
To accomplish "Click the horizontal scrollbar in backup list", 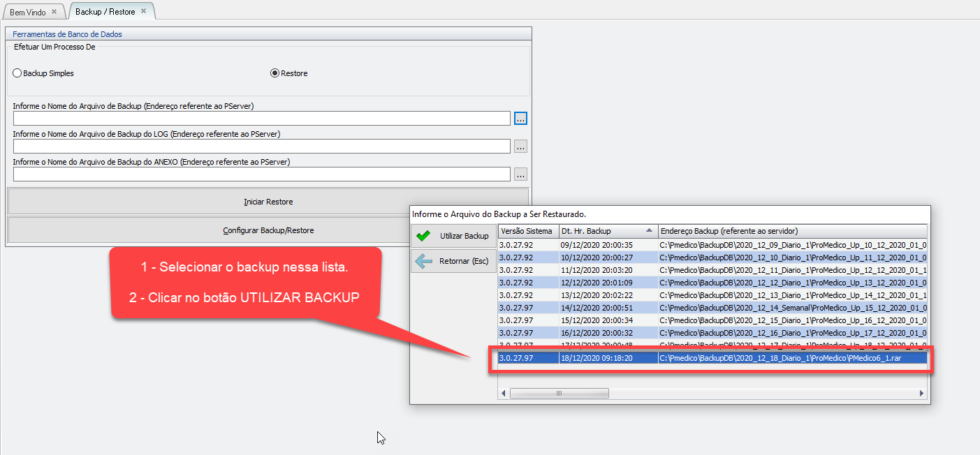I will [x=559, y=394].
